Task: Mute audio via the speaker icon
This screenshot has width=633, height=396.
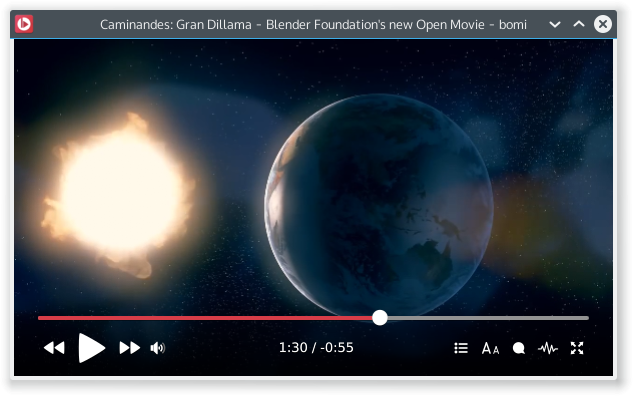Action: tap(157, 348)
